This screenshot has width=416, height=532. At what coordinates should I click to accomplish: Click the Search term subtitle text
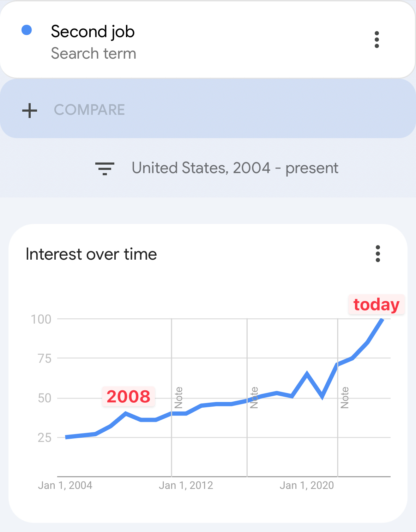coord(94,54)
